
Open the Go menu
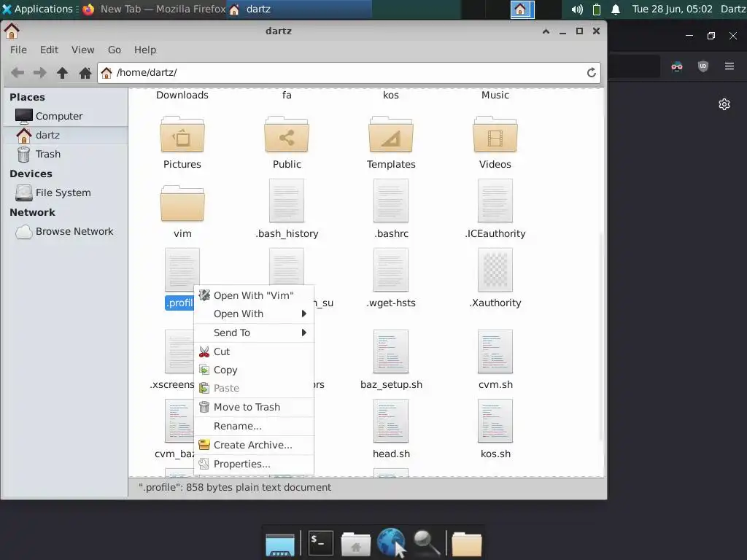tap(115, 50)
